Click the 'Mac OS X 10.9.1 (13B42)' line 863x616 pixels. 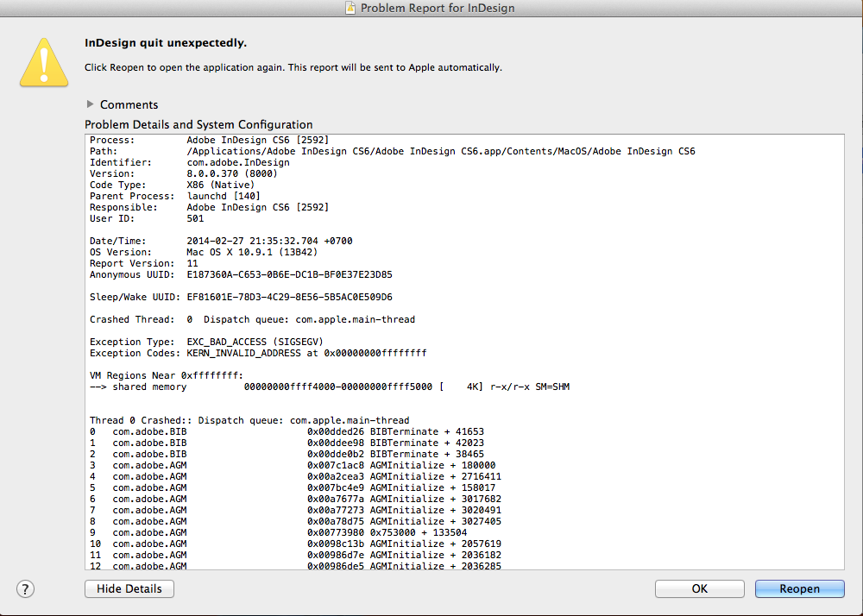click(204, 252)
